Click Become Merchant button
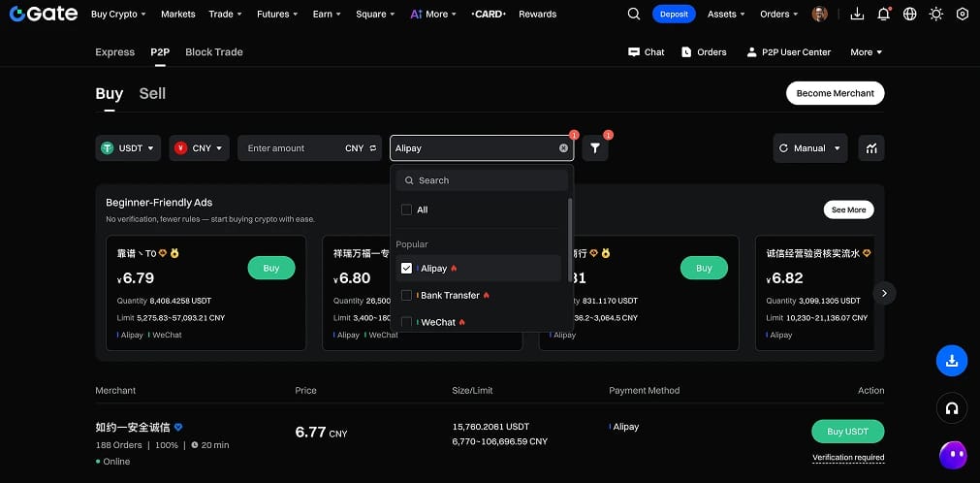Screen dimensions: 980x483 tap(835, 93)
